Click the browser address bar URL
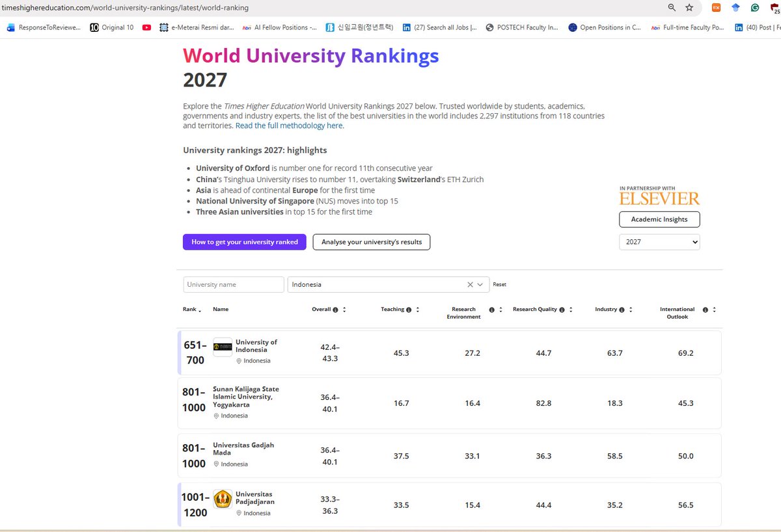 coord(124,8)
